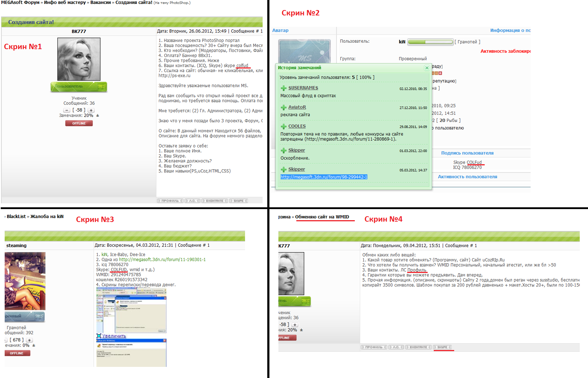The image size is (588, 378).
Task: Click plus icon beside $USERNAME$ warning
Action: (283, 88)
